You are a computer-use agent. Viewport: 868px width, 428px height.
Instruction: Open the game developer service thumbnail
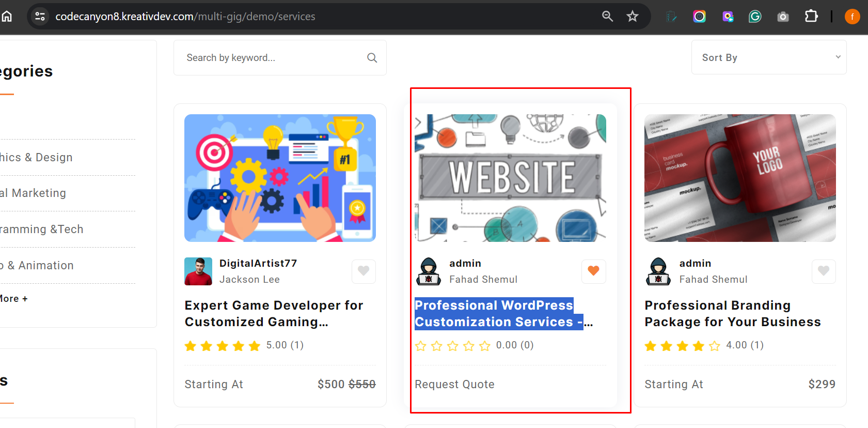tap(280, 178)
